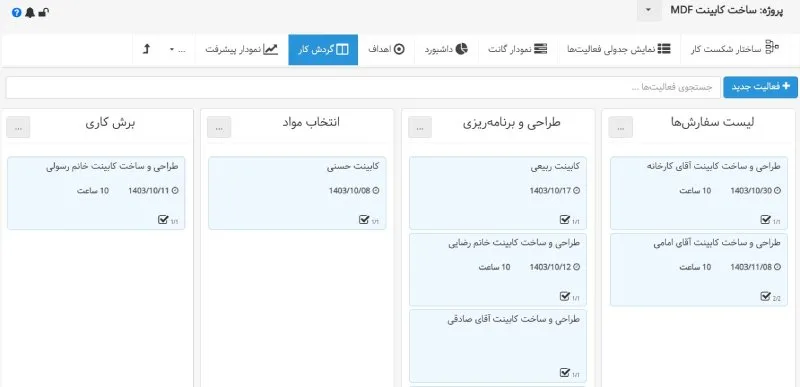This screenshot has width=800, height=387.
Task: Click the date 1403/10/11
Action: pos(149,191)
